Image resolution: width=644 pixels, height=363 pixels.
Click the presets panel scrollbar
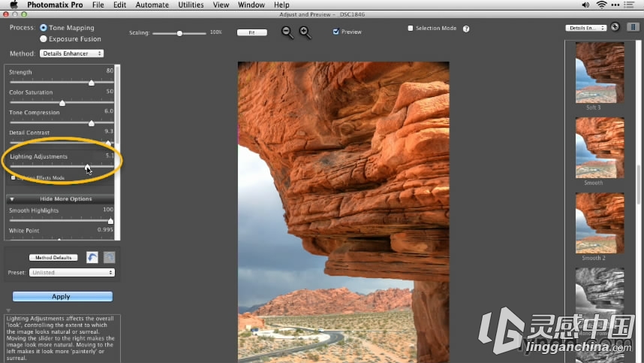pyautogui.click(x=639, y=184)
